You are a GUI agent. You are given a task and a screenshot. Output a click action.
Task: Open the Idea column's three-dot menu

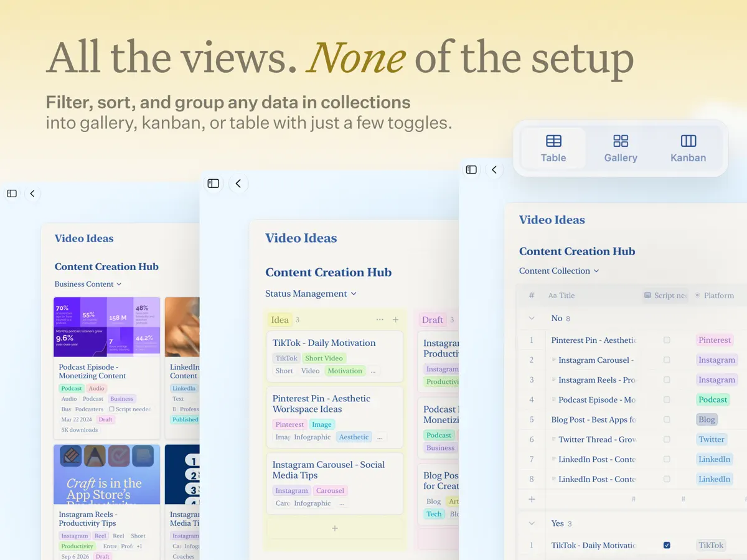pyautogui.click(x=380, y=320)
